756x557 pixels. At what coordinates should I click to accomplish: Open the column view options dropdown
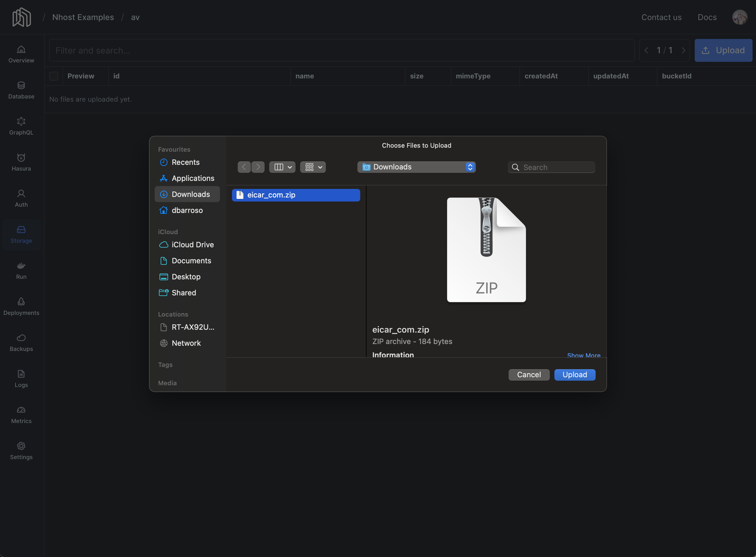tap(282, 167)
